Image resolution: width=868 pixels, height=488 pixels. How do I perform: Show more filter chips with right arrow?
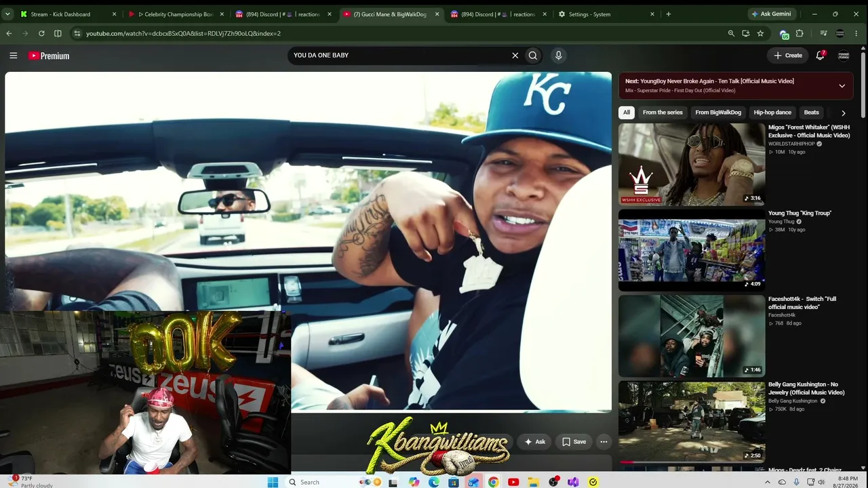(843, 113)
